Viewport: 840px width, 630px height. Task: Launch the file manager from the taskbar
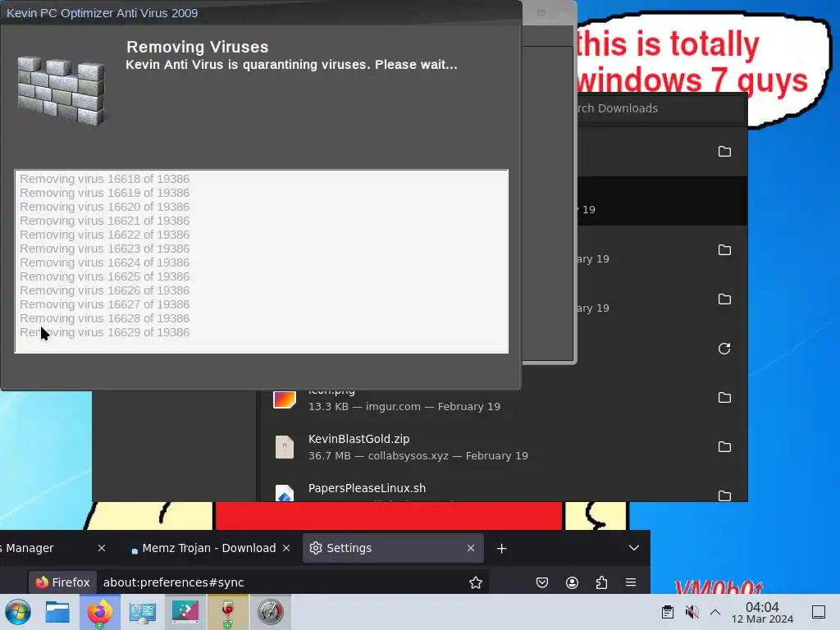[57, 612]
